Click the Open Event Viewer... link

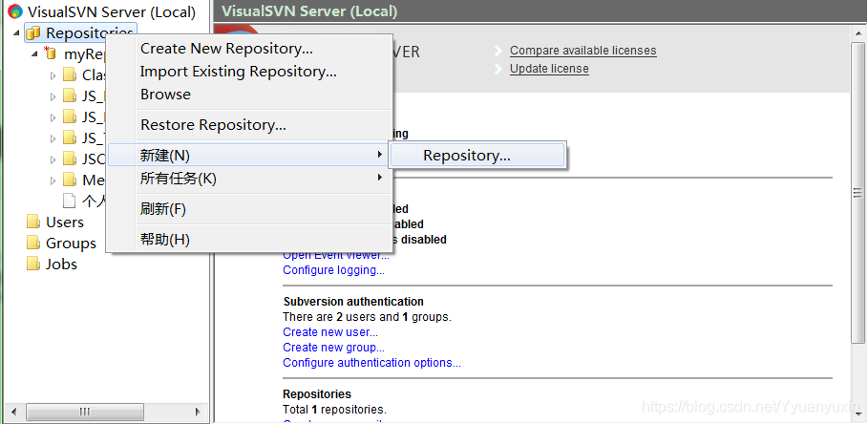click(x=336, y=256)
